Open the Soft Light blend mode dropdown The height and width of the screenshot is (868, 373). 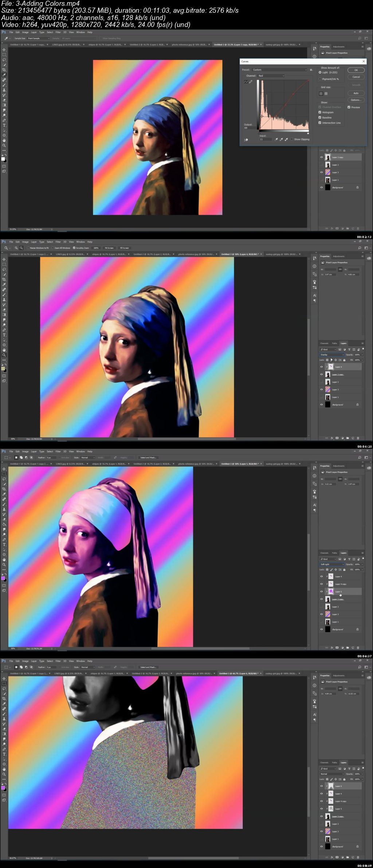pos(332,564)
